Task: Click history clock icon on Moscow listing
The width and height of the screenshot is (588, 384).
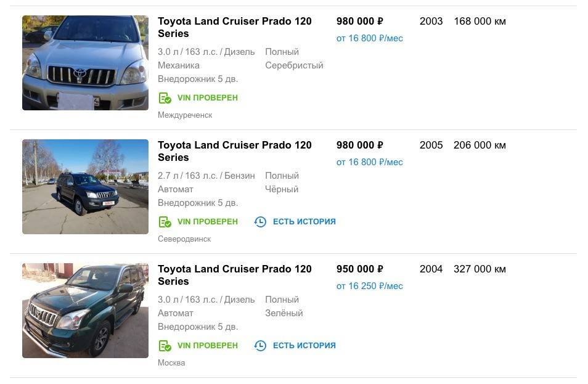Action: [x=260, y=346]
